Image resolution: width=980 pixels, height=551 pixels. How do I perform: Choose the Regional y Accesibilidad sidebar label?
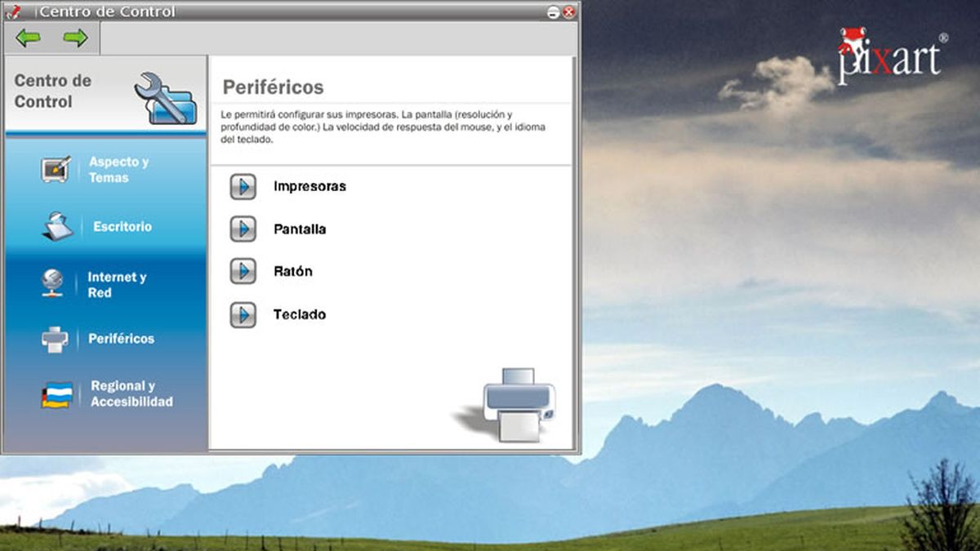pos(131,394)
